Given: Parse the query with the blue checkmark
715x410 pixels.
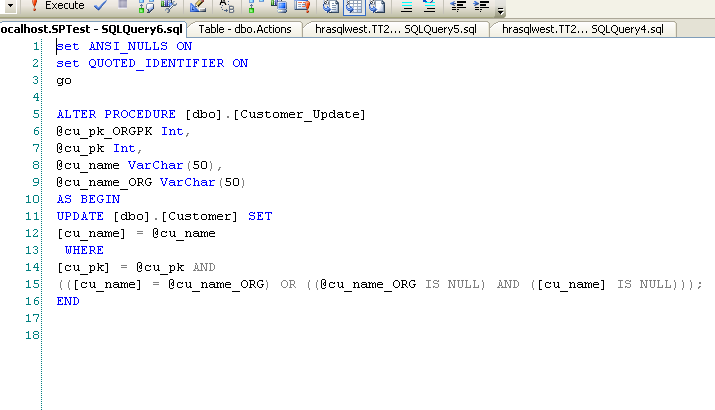Looking at the screenshot, I should [101, 6].
